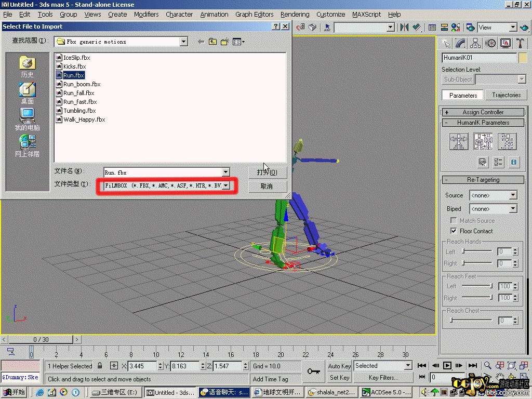Open the History shortcut in places bar

pyautogui.click(x=27, y=67)
